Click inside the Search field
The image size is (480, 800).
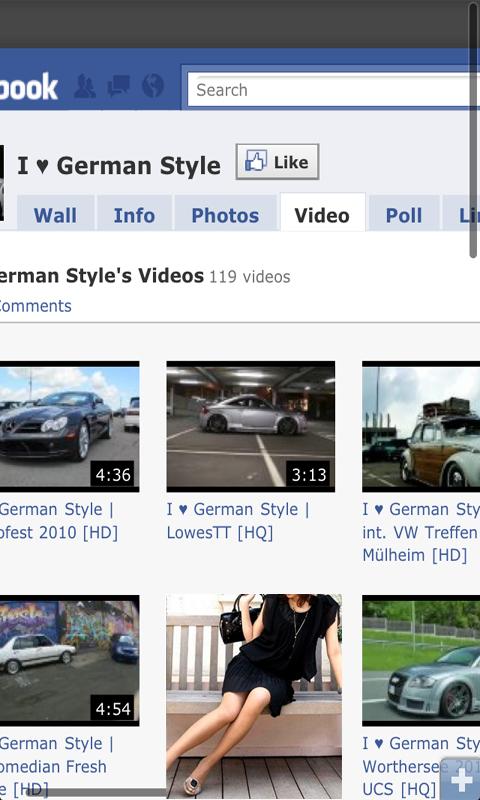click(333, 90)
